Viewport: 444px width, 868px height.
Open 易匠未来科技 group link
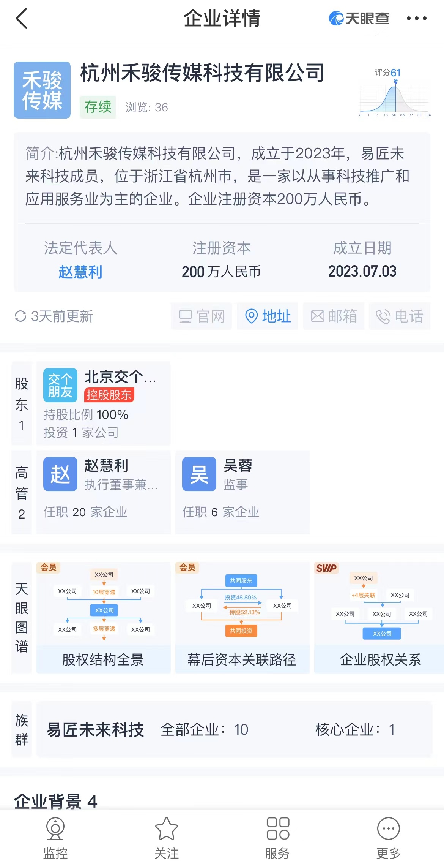click(x=95, y=729)
